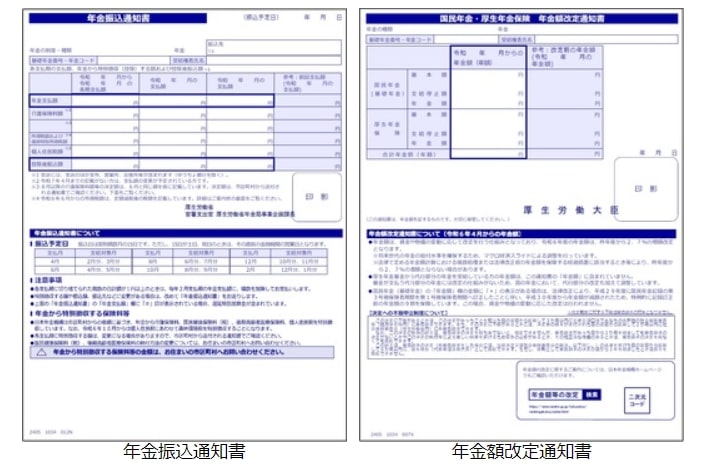Screen dimensions: 715x470
Task: Click the 年金振込通知書について section header bar
Action: point(186,233)
